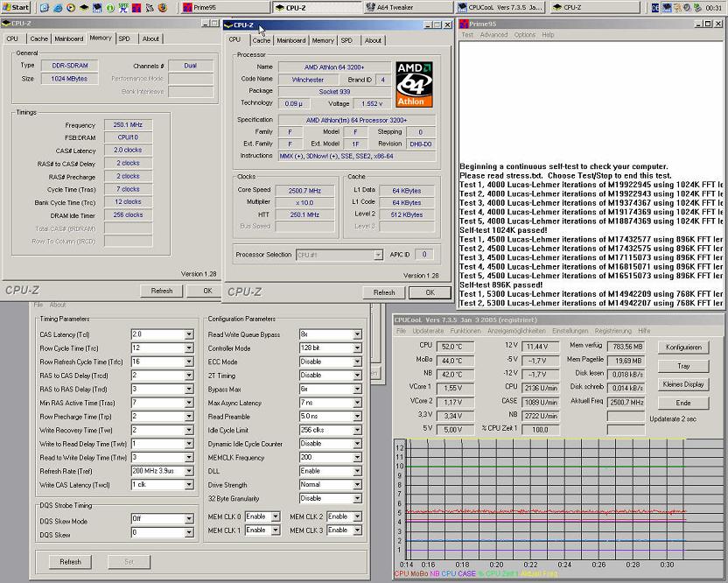Click Core Speed value 2500.7 MHz
Viewport: 728px width, 583px height.
(304, 191)
